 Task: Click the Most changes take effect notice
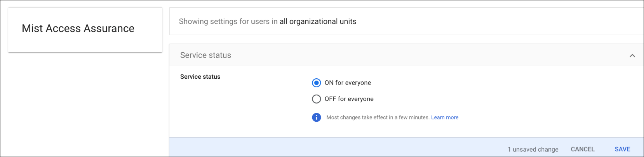[x=378, y=117]
